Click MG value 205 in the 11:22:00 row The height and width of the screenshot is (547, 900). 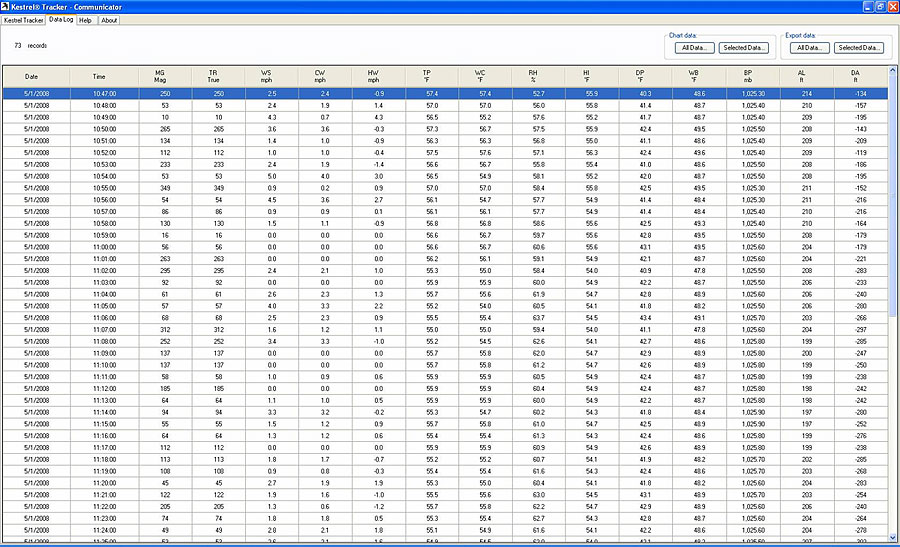click(x=165, y=507)
